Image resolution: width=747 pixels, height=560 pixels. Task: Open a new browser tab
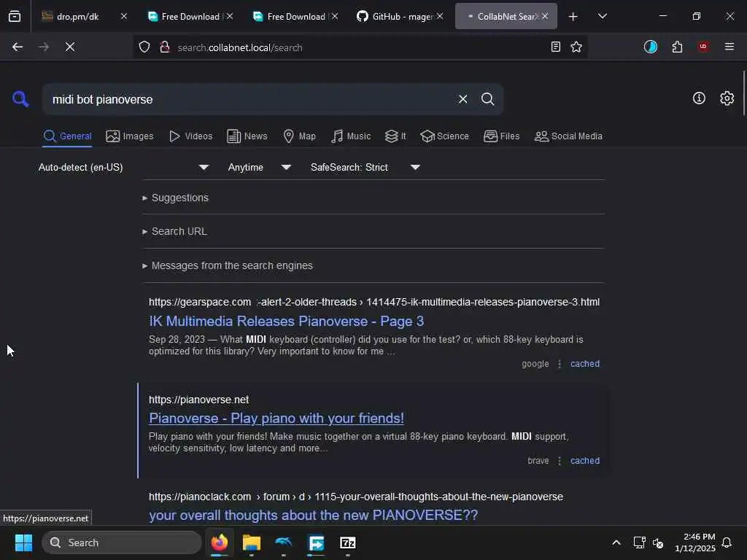pyautogui.click(x=573, y=17)
